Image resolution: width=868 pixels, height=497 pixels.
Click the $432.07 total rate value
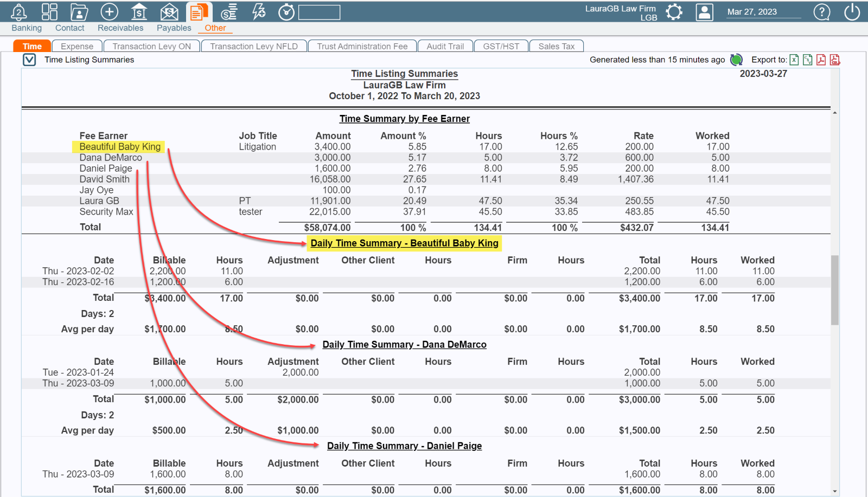coord(637,228)
